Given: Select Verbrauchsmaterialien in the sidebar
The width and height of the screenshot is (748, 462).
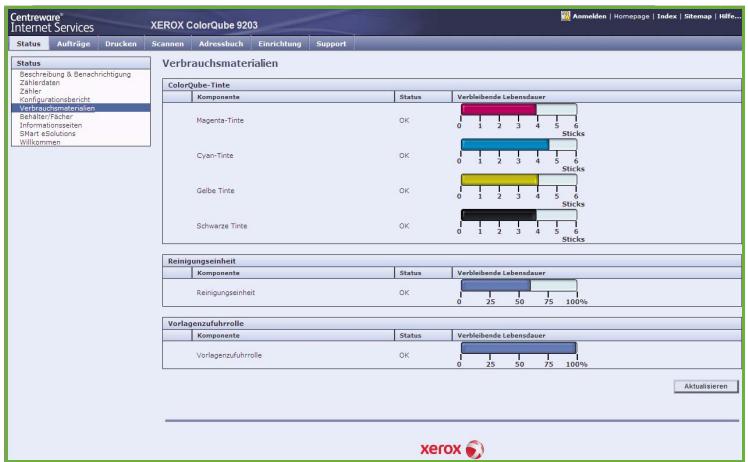Looking at the screenshot, I should (x=81, y=108).
